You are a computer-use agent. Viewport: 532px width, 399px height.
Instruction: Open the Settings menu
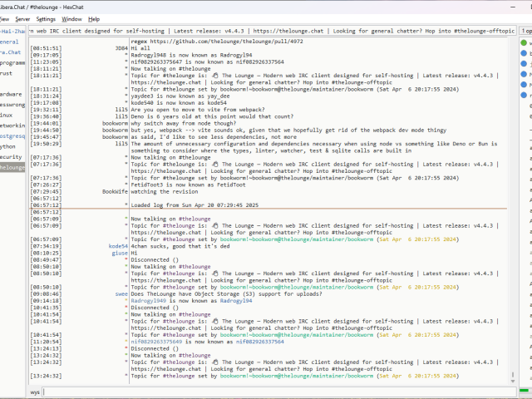pyautogui.click(x=47, y=18)
